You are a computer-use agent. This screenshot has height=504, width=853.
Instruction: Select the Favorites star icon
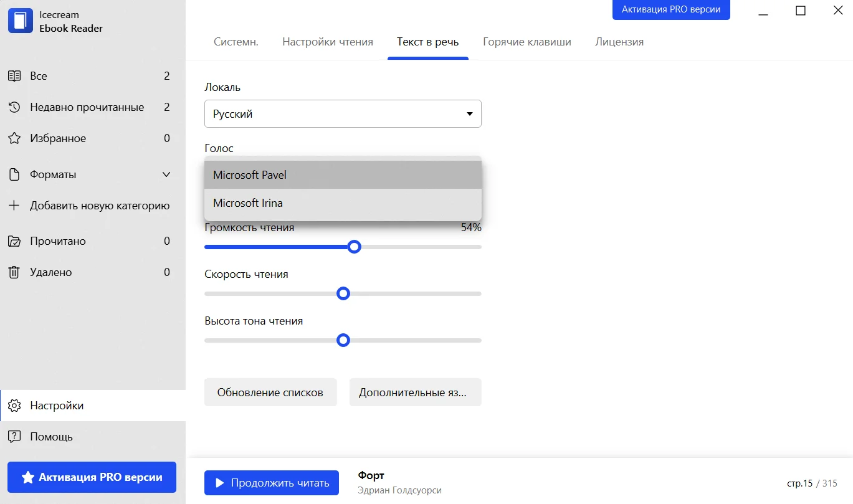(x=14, y=138)
